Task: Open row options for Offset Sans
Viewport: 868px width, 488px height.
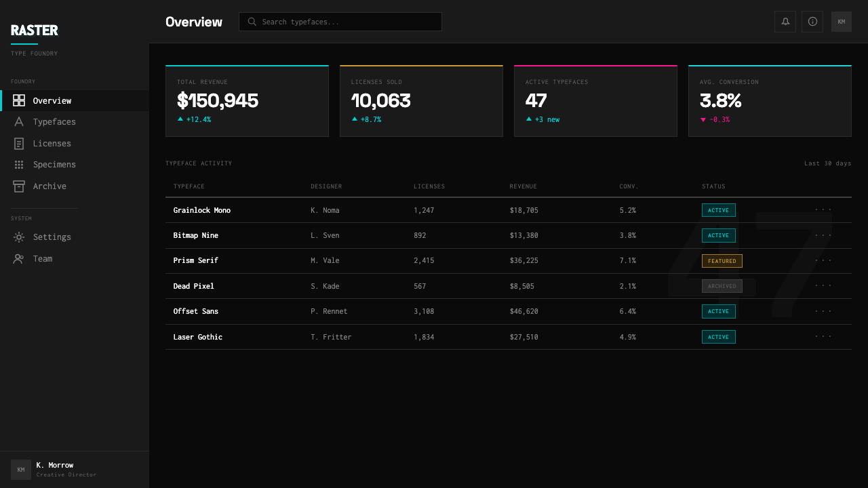Action: click(823, 312)
